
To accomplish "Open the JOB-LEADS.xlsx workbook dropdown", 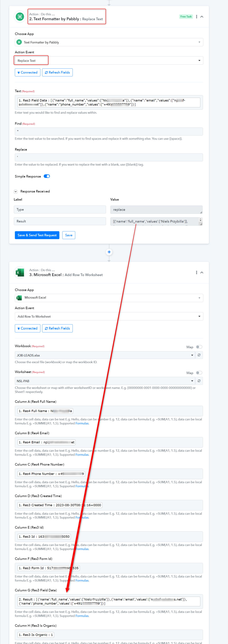I will tap(105, 355).
